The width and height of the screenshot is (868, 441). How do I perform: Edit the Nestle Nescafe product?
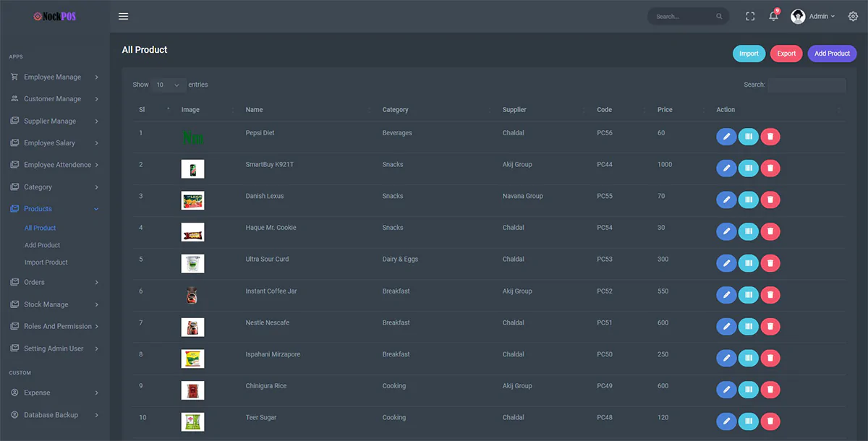pyautogui.click(x=726, y=326)
